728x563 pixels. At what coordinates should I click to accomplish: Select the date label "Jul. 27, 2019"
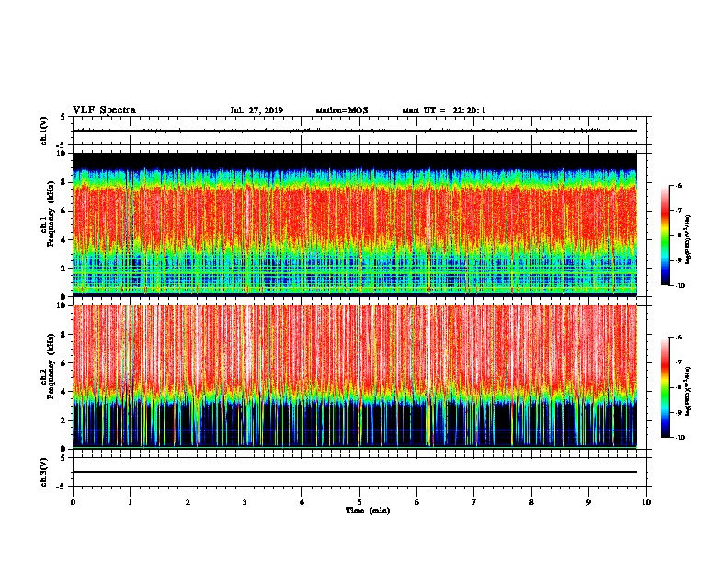pos(256,110)
